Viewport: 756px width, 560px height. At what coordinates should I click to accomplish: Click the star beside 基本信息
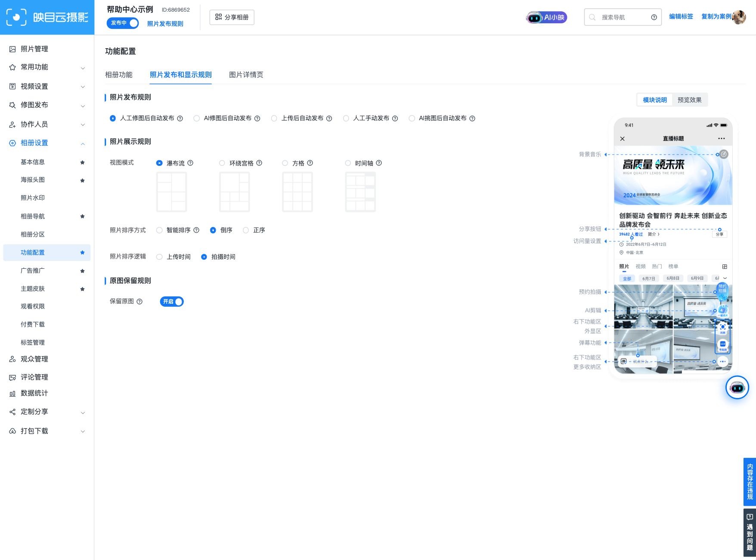[x=82, y=162]
